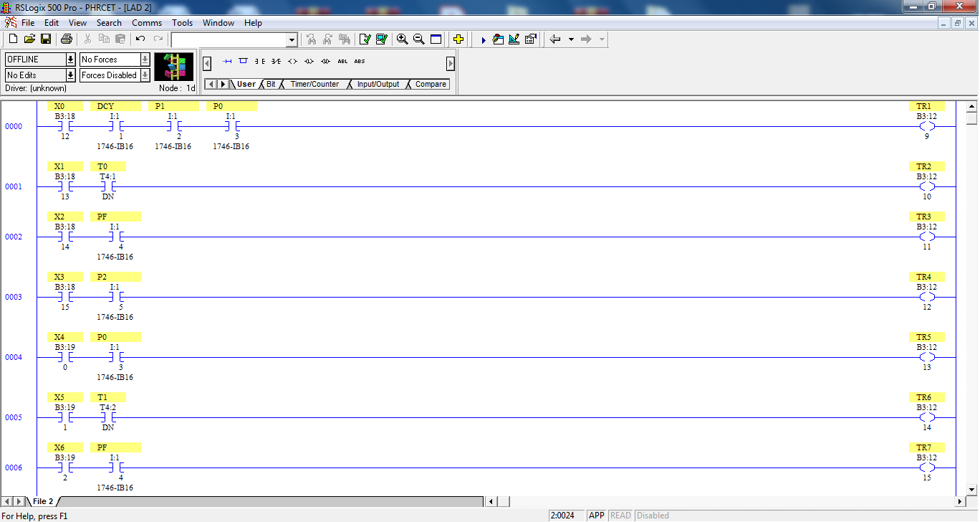The height and width of the screenshot is (522, 980).
Task: Select the Output Energize coil icon
Action: point(292,61)
